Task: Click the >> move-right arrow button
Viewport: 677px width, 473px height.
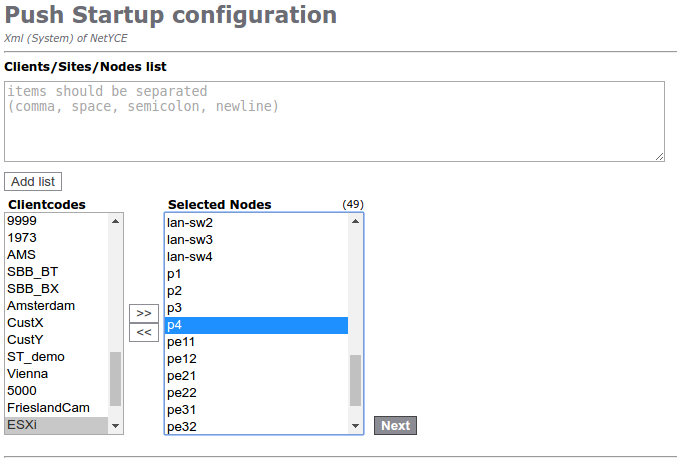Action: pos(144,313)
